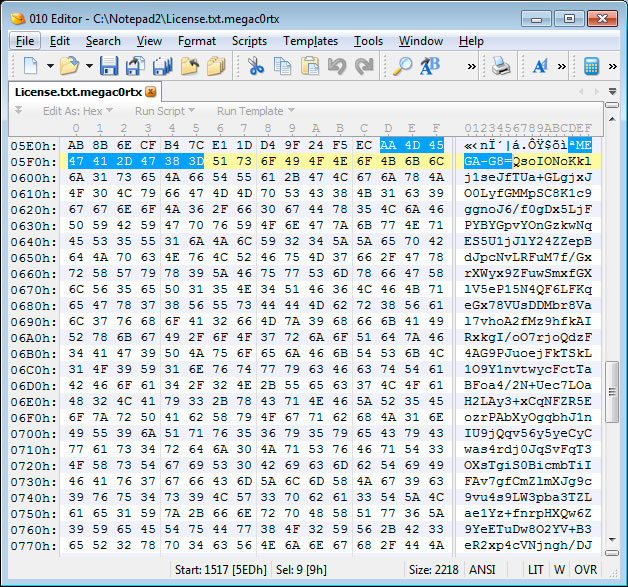The height and width of the screenshot is (587, 628).
Task: Open the File menu
Action: (x=25, y=41)
